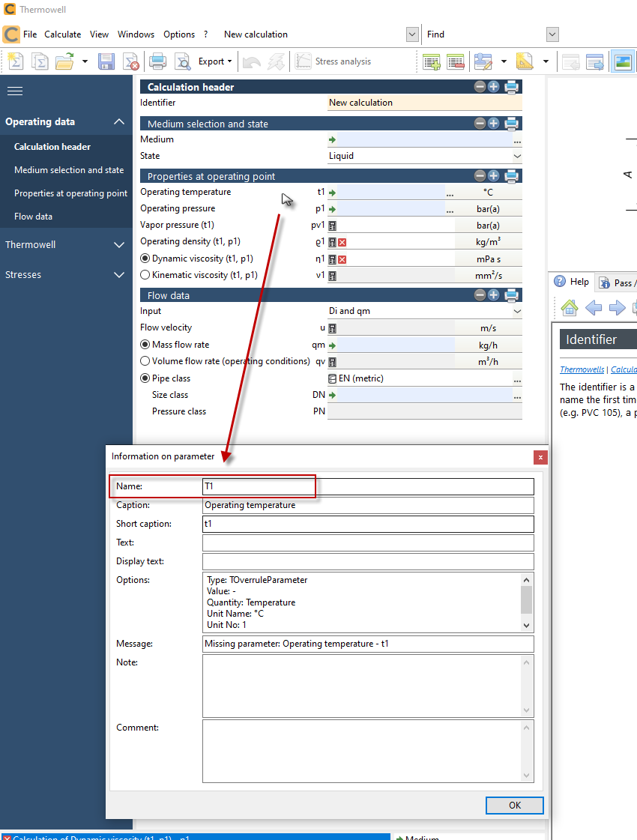Follow the Thermowells link in Help

click(x=584, y=369)
